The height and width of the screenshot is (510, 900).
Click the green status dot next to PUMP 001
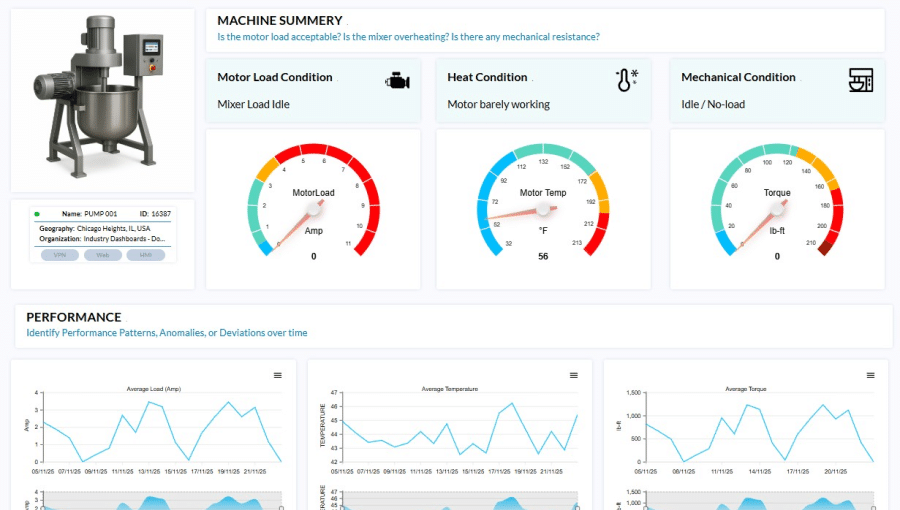coord(37,214)
